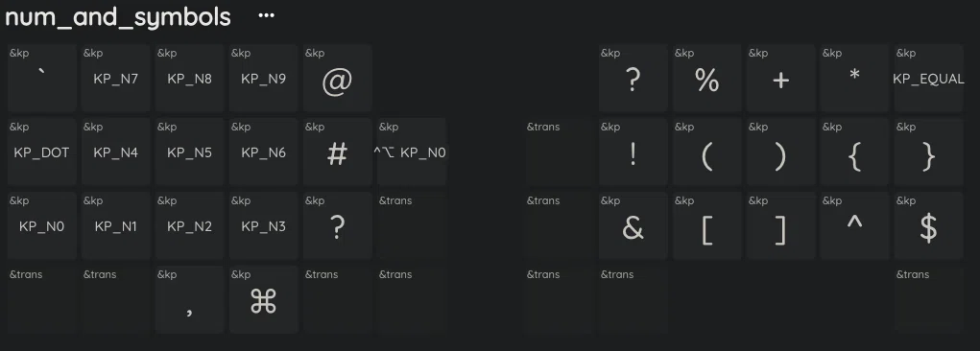The image size is (980, 351).
Task: Select the num_and_symbols layer title
Action: coord(118,17)
